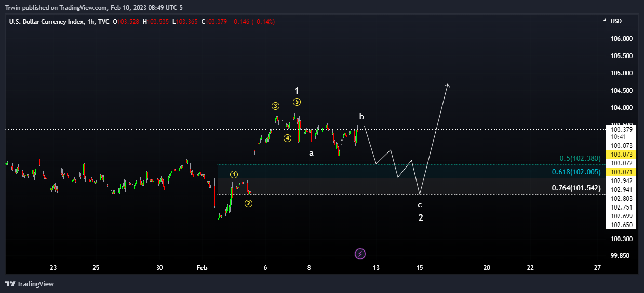This screenshot has width=644, height=293.
Task: Click the 15 date label on time axis
Action: (420, 268)
